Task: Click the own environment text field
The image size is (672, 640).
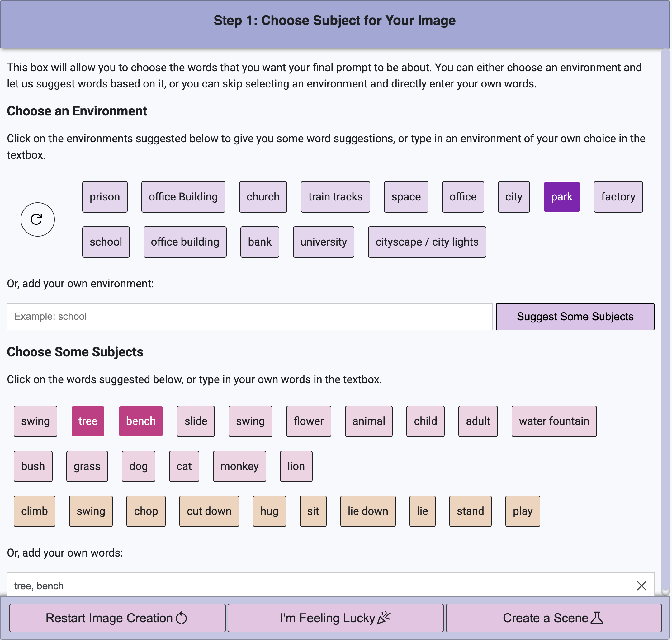Action: [x=249, y=316]
